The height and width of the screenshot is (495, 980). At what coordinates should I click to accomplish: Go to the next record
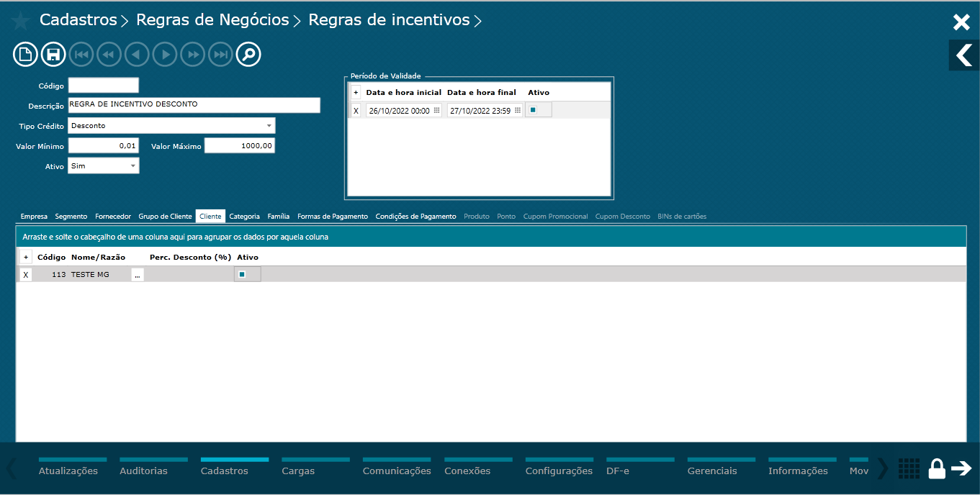pos(165,54)
